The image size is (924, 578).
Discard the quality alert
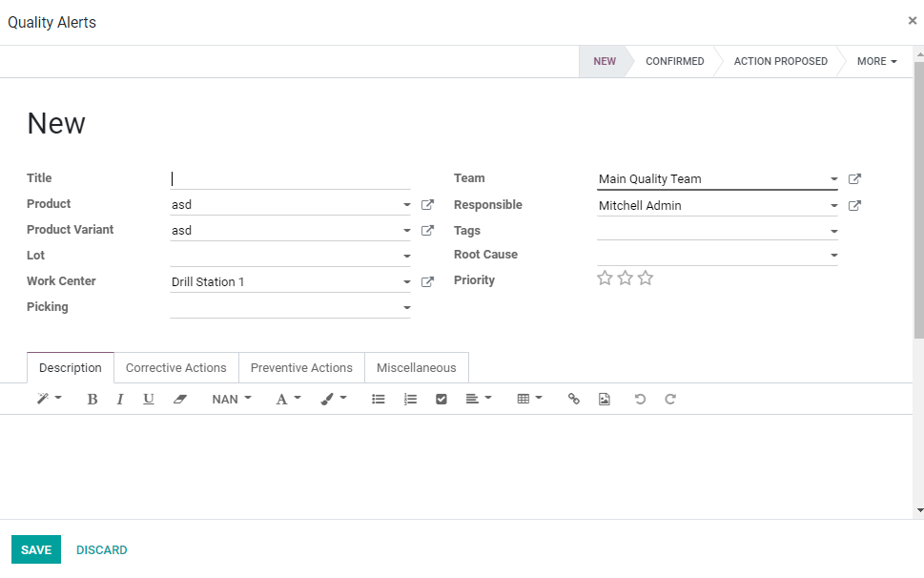tap(101, 549)
